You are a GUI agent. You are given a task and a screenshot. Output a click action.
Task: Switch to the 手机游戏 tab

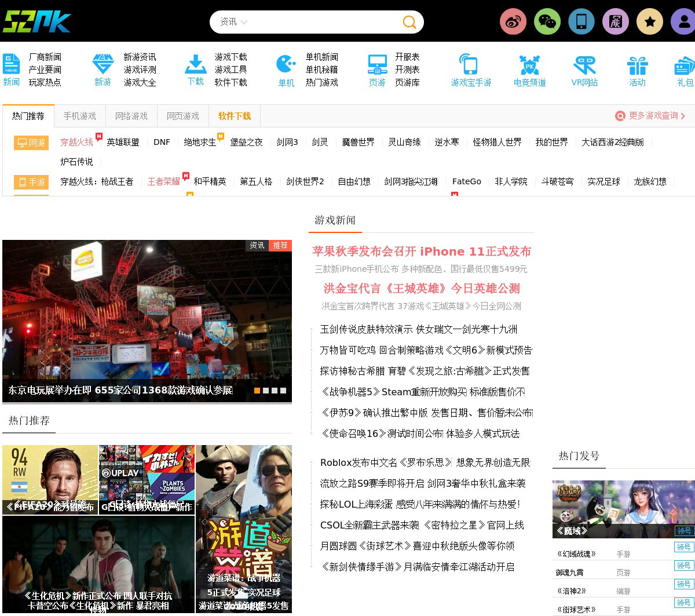click(x=80, y=116)
